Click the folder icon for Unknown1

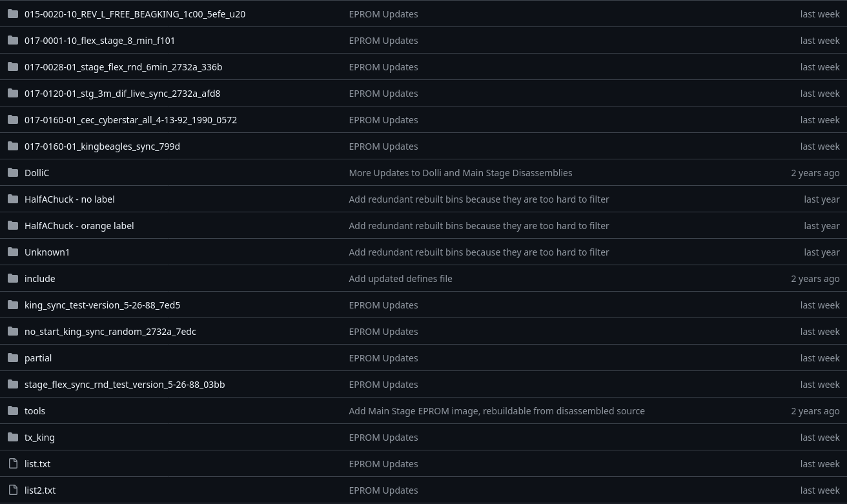click(13, 252)
